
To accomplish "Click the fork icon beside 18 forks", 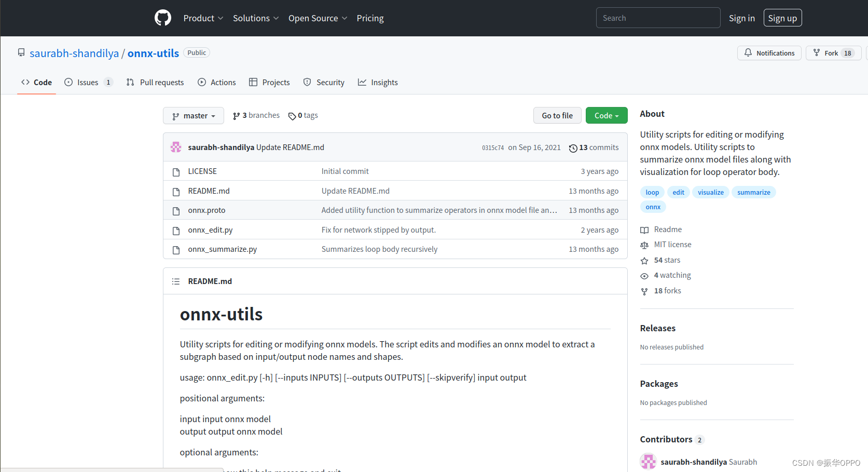I will [x=644, y=291].
